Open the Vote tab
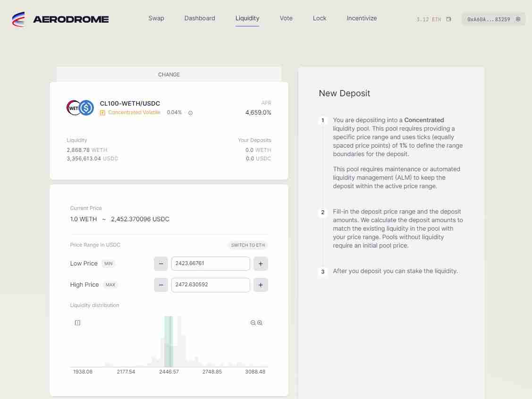 [x=286, y=18]
